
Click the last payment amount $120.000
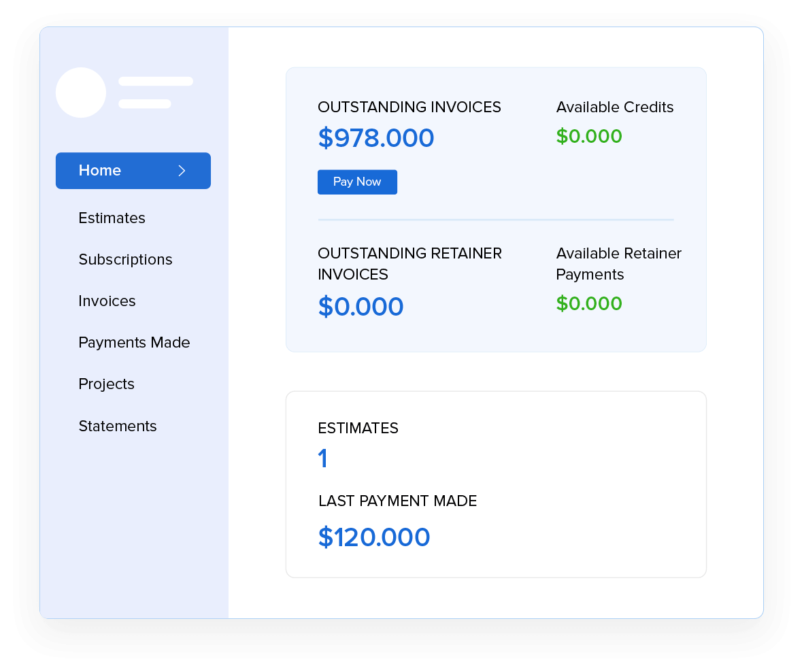point(374,537)
